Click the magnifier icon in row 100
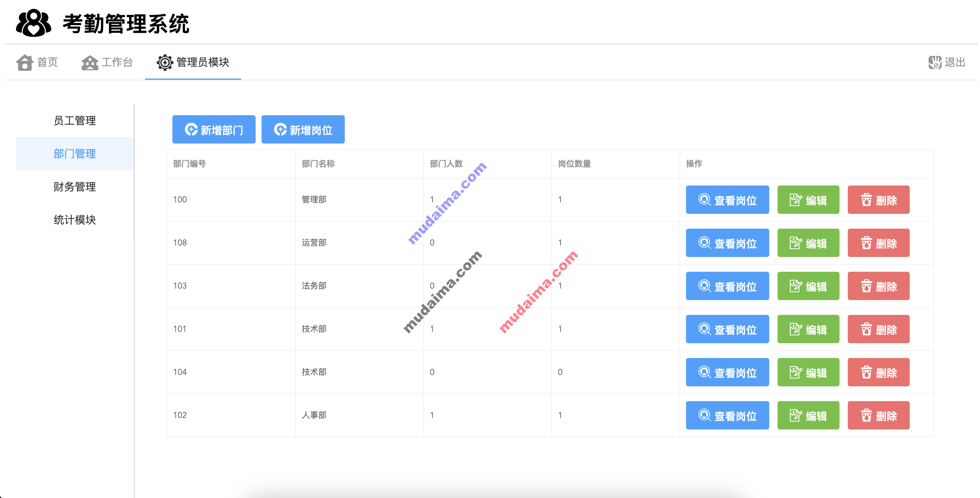Viewport: 980px width, 498px height. pyautogui.click(x=705, y=199)
